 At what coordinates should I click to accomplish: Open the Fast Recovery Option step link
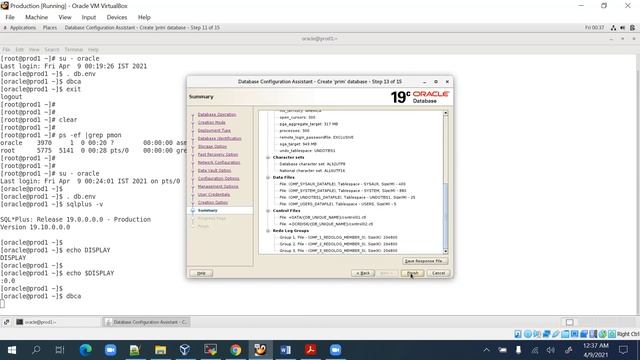tap(218, 155)
